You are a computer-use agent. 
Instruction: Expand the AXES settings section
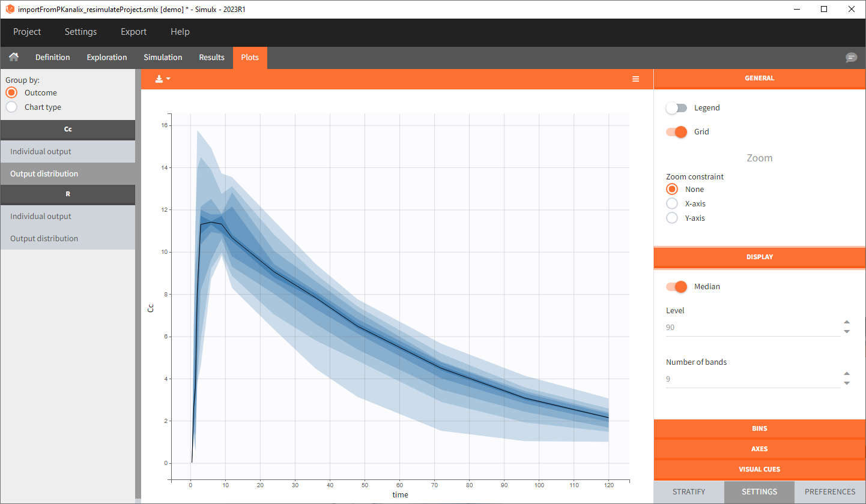tap(759, 449)
